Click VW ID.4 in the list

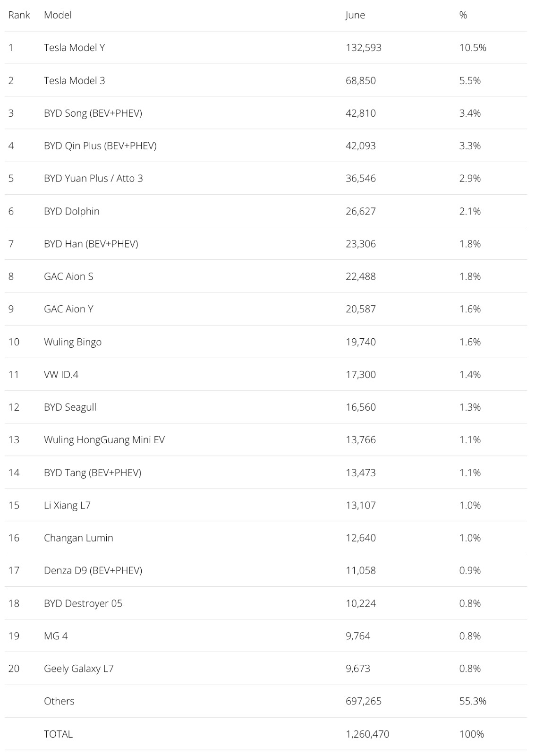click(x=61, y=374)
